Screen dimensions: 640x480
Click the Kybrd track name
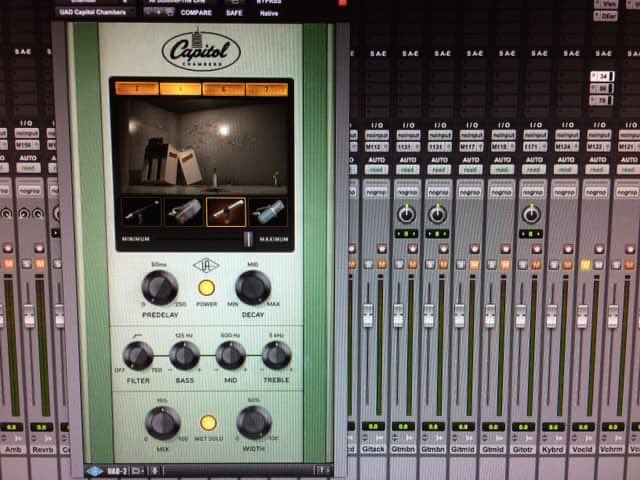552,449
